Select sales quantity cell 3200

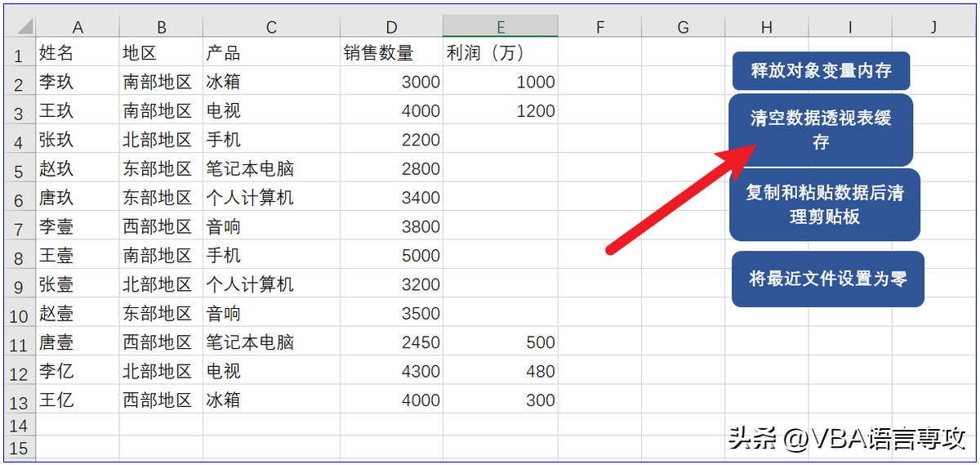(391, 284)
